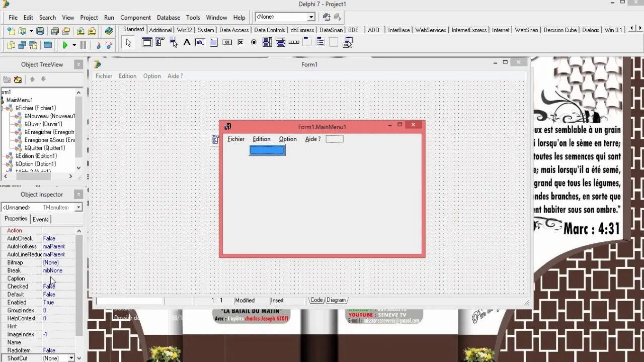
Task: Click the Save file toolbar icon
Action: 40,31
